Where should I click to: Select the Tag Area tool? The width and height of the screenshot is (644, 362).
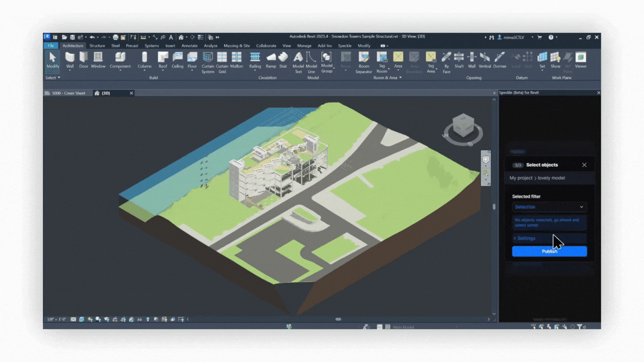pyautogui.click(x=430, y=63)
